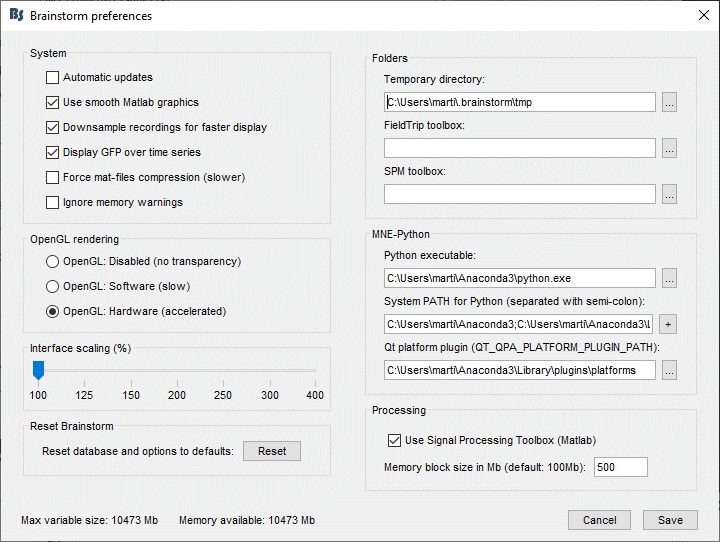Screen dimensions: 720x542
Task: Uncheck Use smooth Matlab graphics
Action: coord(53,103)
